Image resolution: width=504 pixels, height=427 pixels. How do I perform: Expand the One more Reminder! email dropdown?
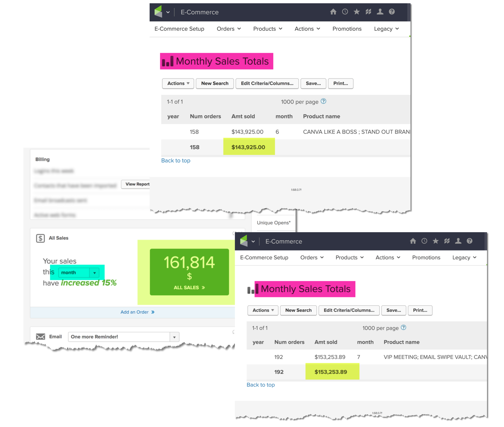[174, 337]
